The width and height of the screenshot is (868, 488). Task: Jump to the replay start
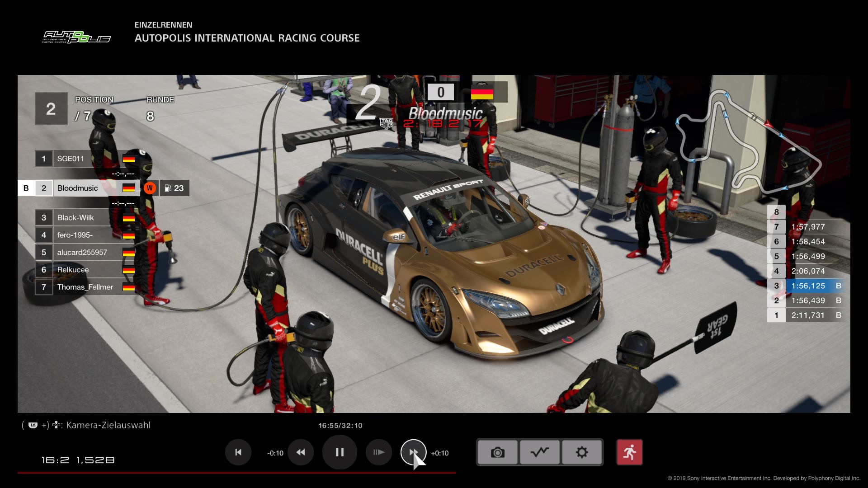pos(238,452)
